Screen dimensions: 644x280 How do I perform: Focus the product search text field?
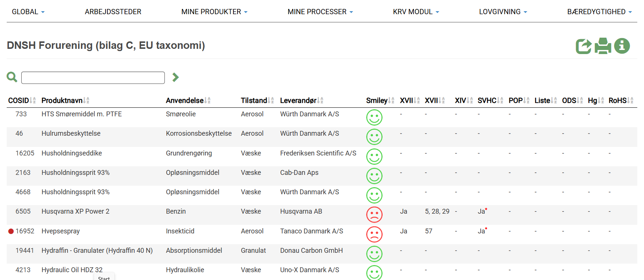click(x=93, y=78)
